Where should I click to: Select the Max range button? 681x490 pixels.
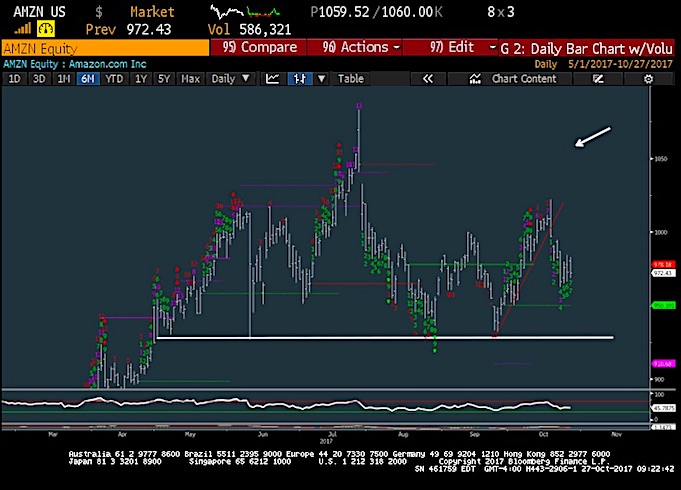[190, 79]
